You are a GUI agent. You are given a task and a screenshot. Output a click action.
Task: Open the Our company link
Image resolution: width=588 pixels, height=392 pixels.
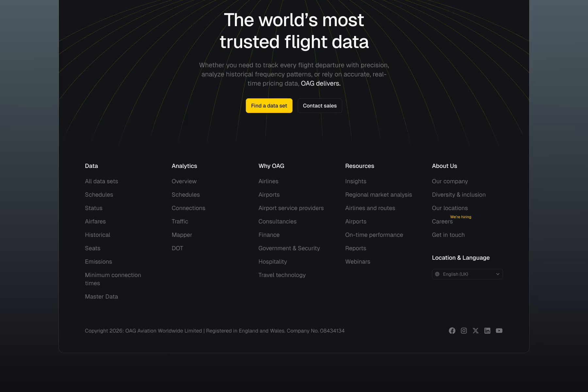[x=450, y=181]
